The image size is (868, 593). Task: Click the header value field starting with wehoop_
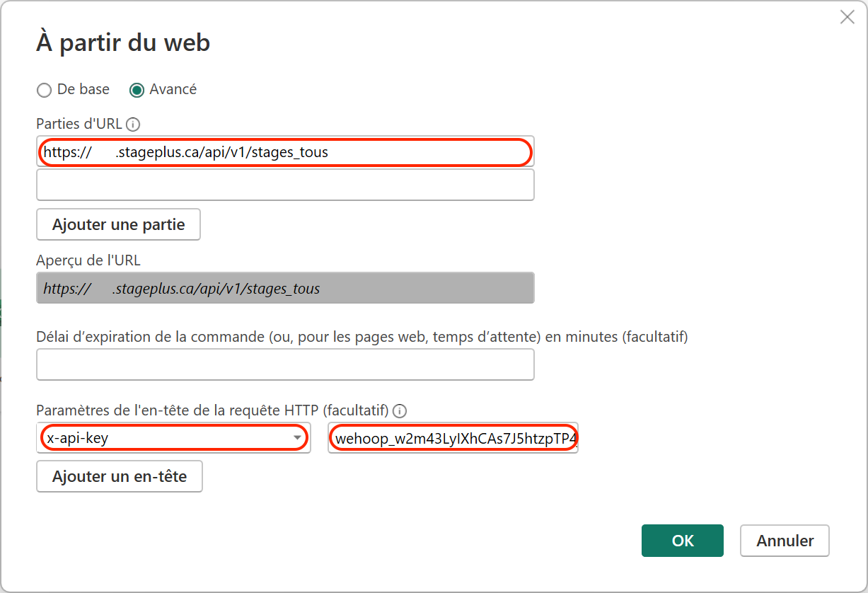pyautogui.click(x=453, y=438)
